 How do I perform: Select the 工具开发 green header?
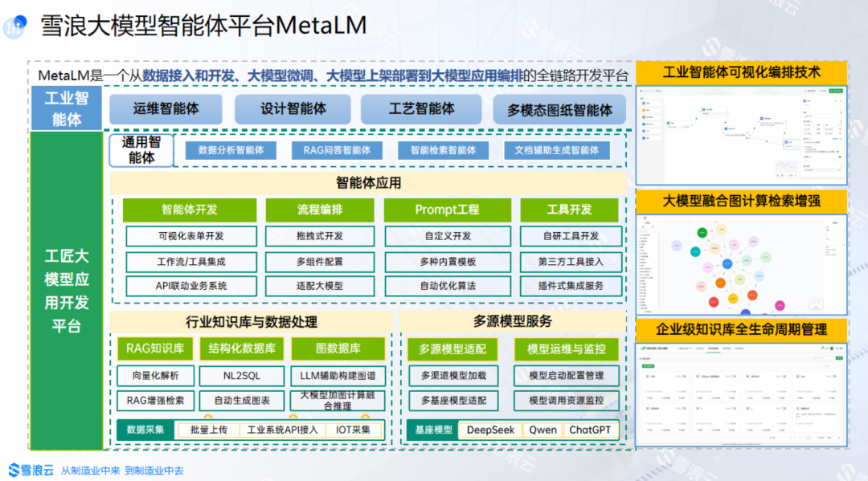(x=569, y=210)
